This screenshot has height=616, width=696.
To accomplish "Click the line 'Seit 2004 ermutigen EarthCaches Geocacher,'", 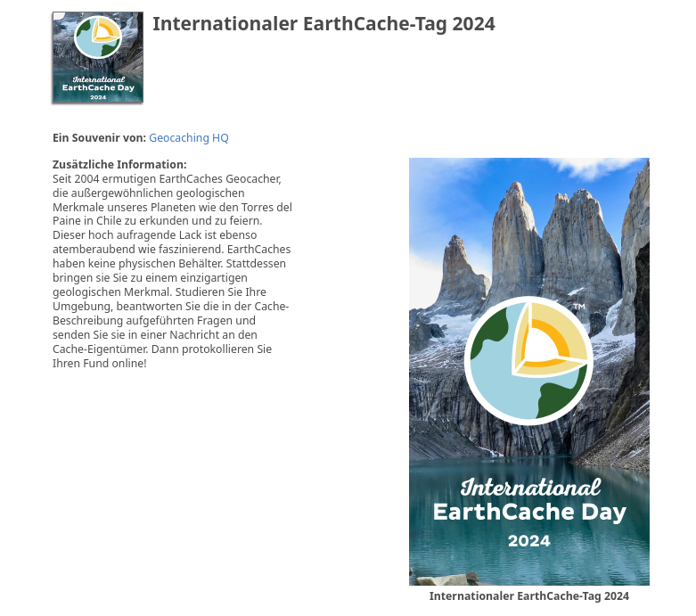I will tap(167, 179).
